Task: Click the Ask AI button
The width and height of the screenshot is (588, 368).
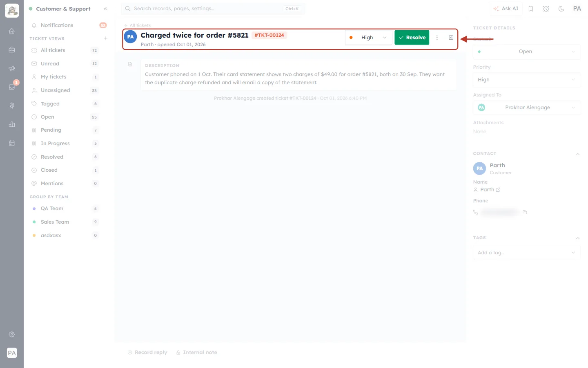Action: click(506, 9)
